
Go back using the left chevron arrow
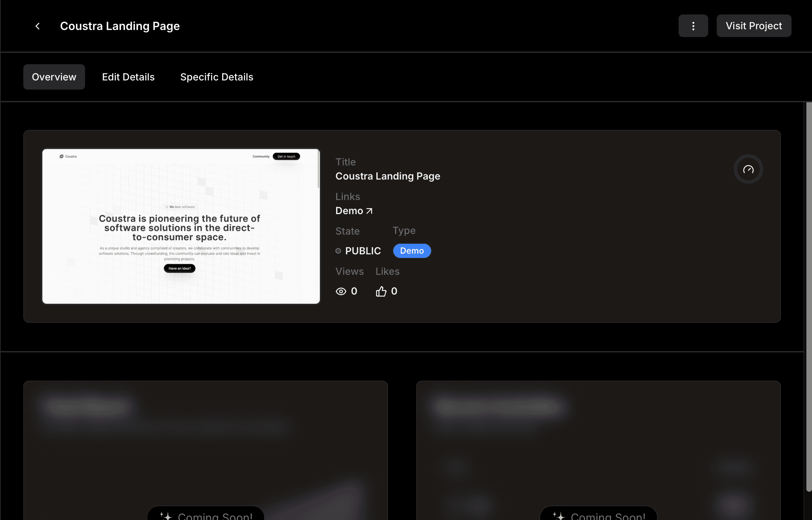pos(37,26)
